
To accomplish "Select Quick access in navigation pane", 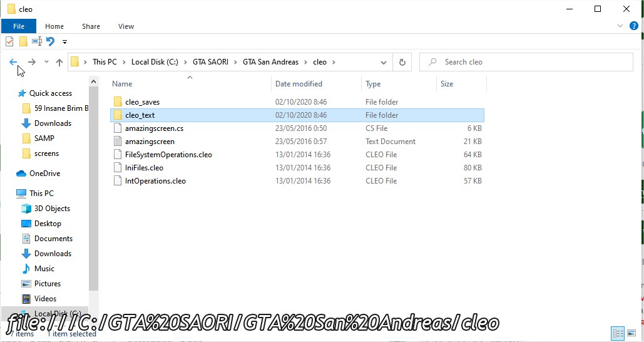I will click(x=51, y=93).
